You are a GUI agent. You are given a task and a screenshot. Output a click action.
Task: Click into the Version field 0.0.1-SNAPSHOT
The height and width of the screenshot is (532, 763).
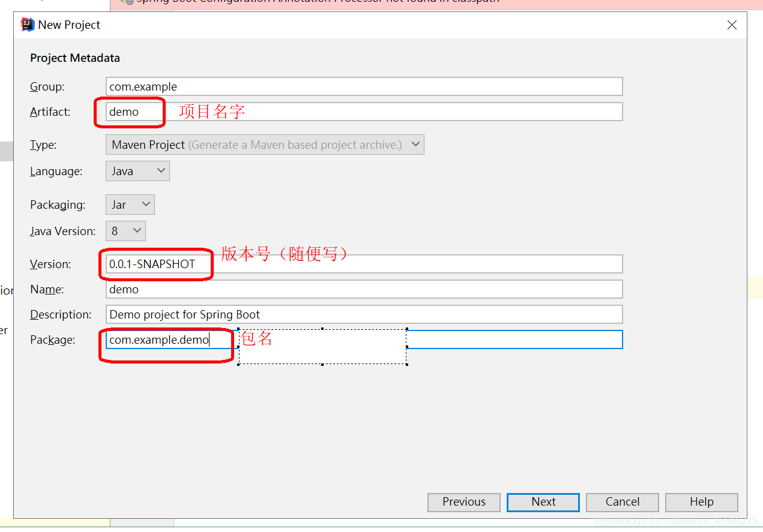click(x=364, y=264)
